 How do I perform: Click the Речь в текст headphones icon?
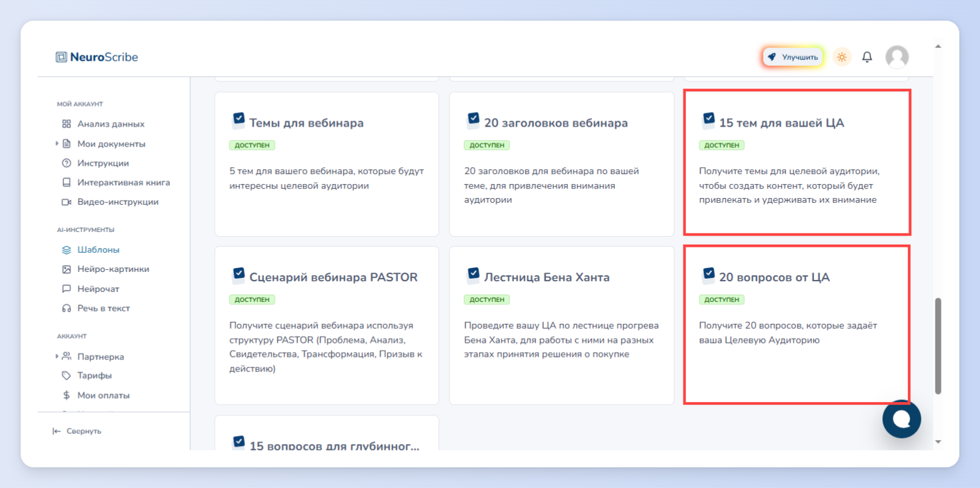coord(67,309)
